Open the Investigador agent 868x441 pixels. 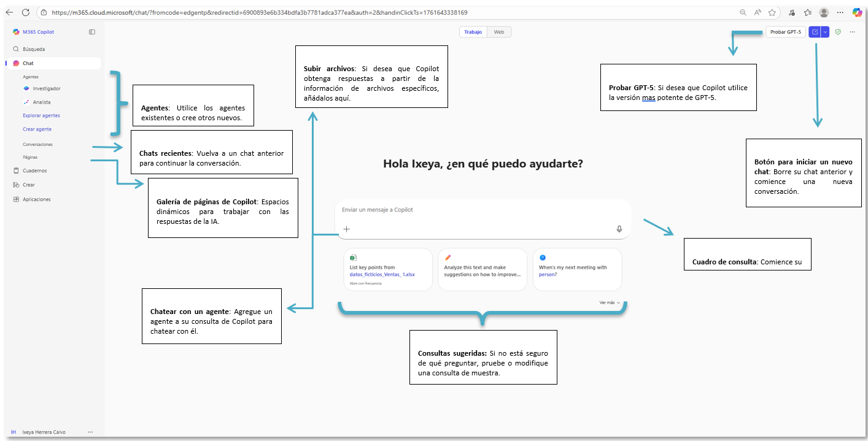click(46, 88)
